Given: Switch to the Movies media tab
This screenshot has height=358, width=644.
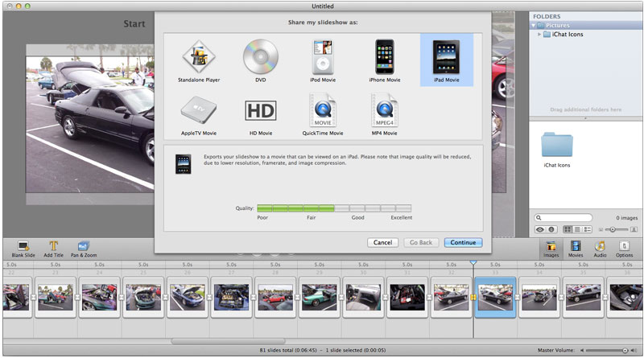Looking at the screenshot, I should (x=576, y=249).
